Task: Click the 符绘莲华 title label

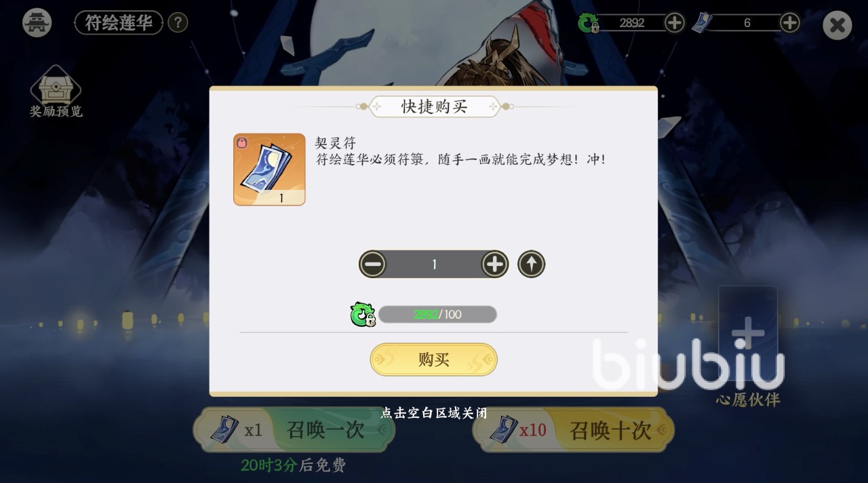Action: 119,22
